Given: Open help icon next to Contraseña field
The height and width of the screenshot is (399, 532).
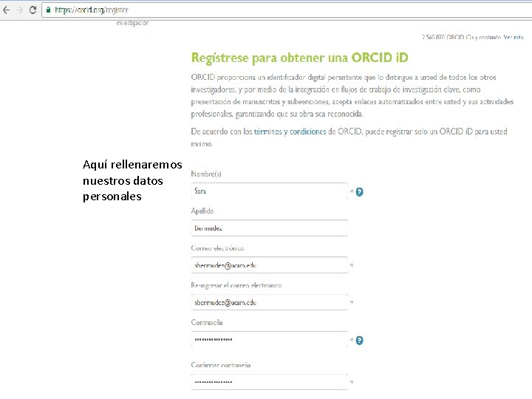Looking at the screenshot, I should click(x=359, y=341).
